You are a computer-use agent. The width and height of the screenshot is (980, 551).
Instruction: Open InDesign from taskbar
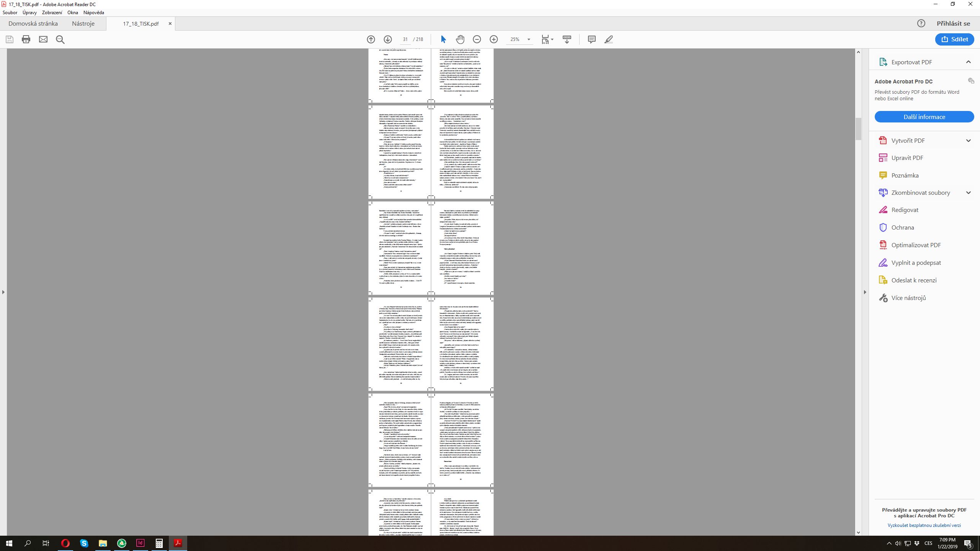click(x=140, y=543)
